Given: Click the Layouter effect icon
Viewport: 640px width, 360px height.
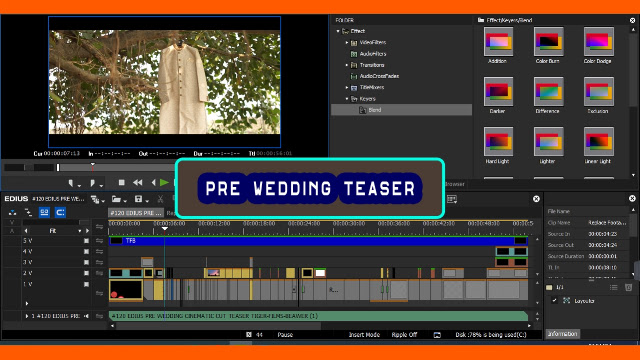Looking at the screenshot, I should point(567,301).
